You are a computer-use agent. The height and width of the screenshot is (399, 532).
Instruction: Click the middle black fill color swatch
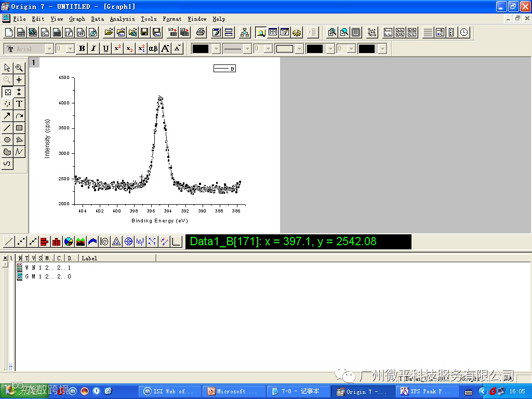(x=314, y=49)
